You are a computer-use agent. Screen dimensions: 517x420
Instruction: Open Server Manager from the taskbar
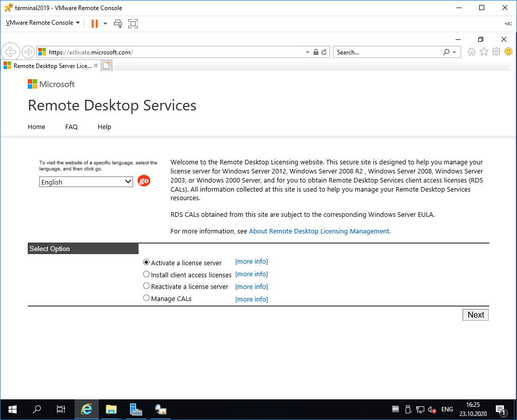click(136, 409)
